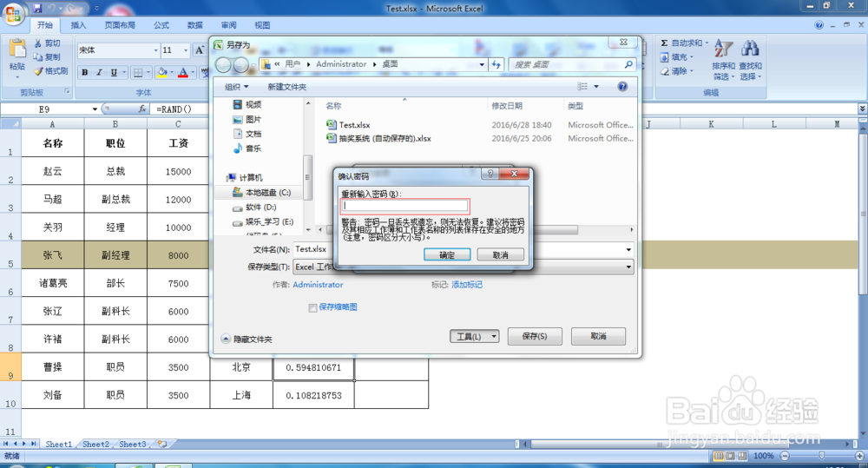
Task: Click the Paste clipboard icon
Action: (x=17, y=49)
